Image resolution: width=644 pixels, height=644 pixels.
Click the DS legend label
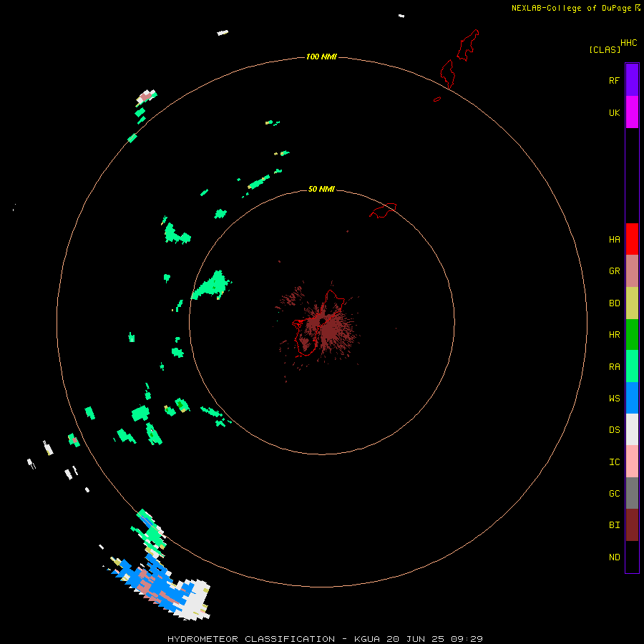614,430
